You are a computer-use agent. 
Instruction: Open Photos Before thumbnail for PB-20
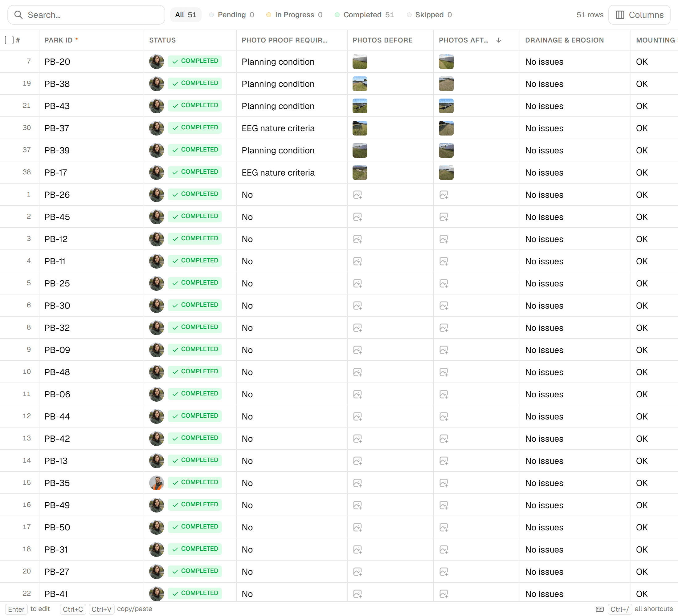[x=360, y=62]
